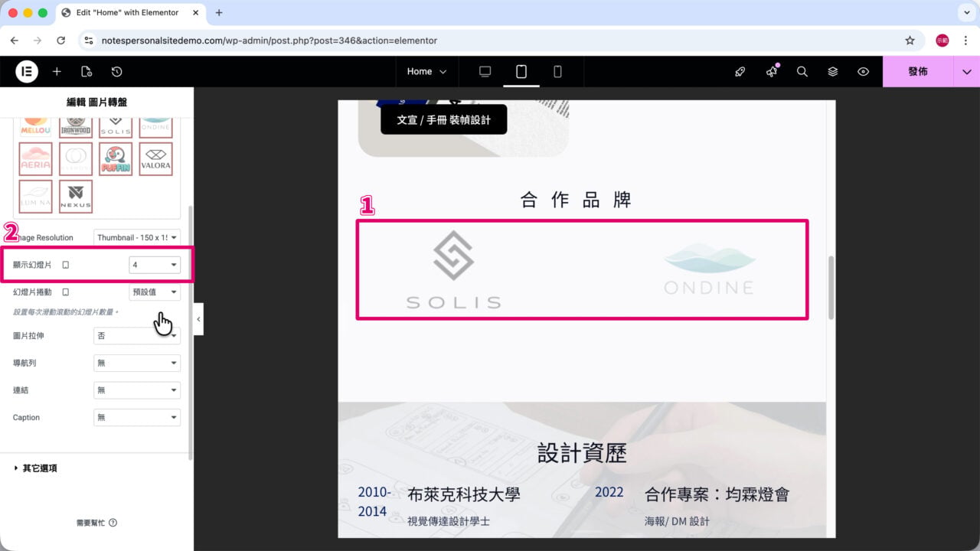Viewport: 980px width, 551px height.
Task: Switch to tablet preview mode
Action: point(521,71)
